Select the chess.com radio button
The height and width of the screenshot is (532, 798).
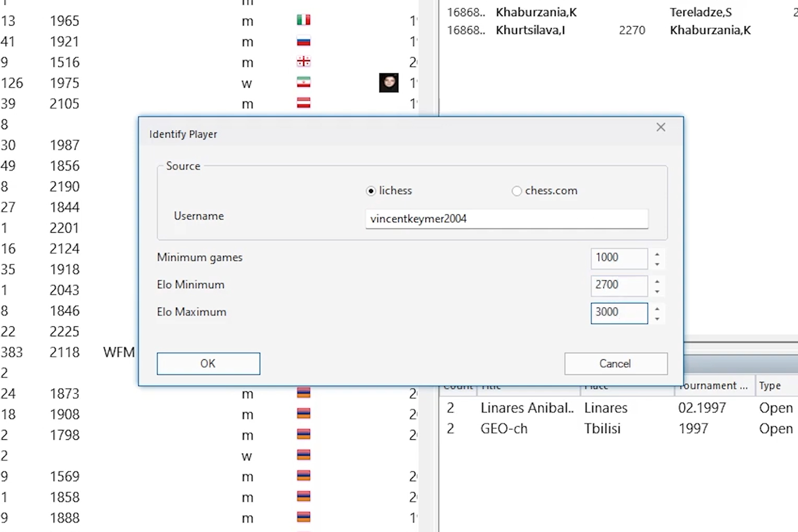[x=517, y=191]
